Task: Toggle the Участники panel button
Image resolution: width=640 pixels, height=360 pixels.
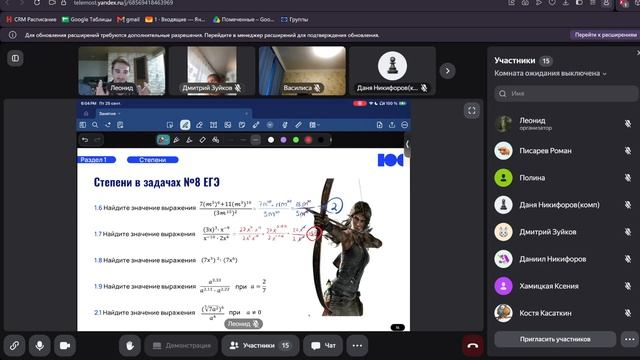Action: [260, 345]
